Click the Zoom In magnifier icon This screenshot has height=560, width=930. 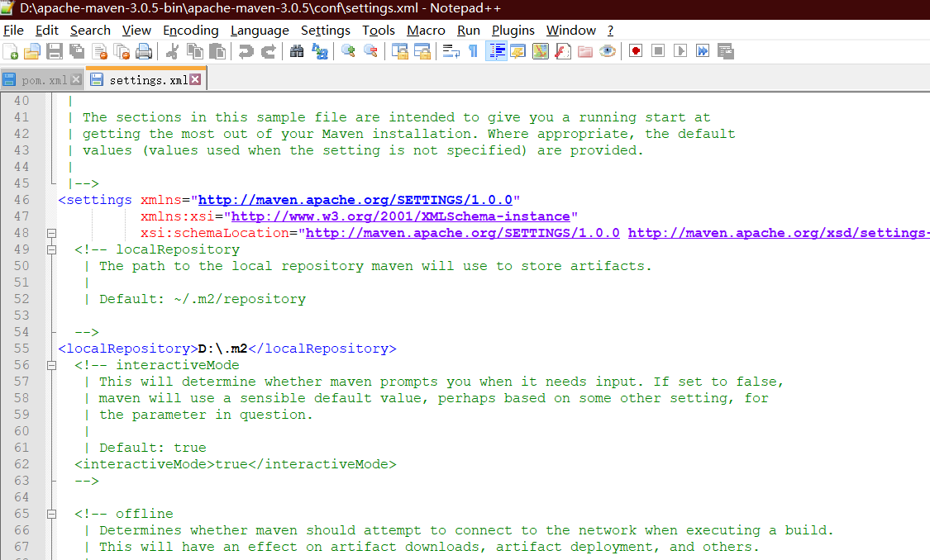coord(348,51)
